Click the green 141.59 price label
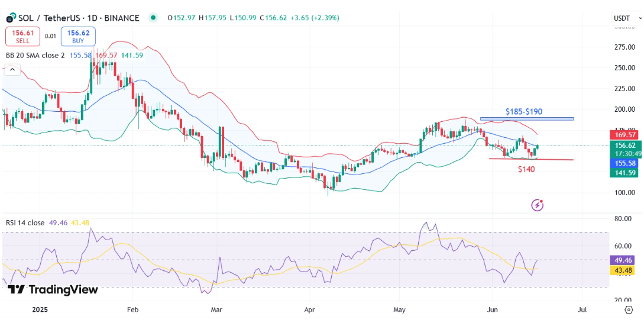 (x=624, y=173)
